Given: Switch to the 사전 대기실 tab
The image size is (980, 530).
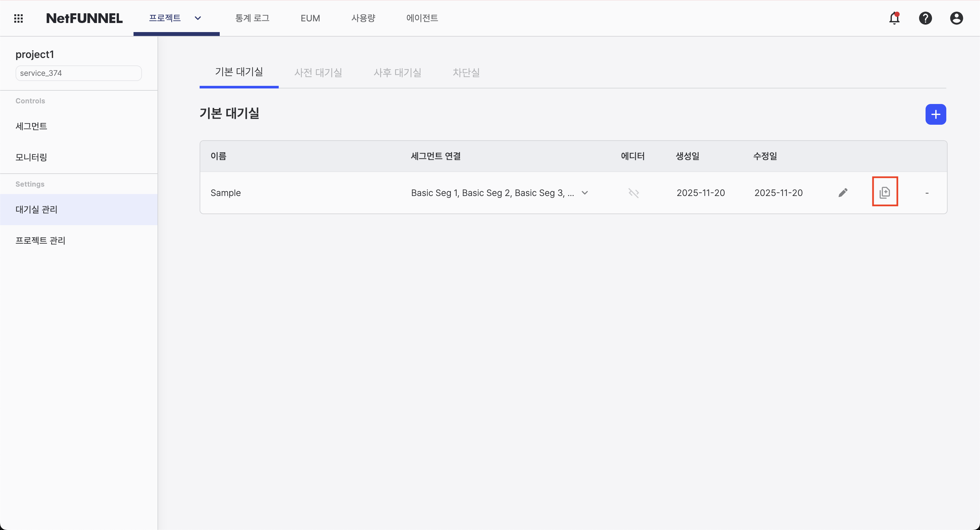Looking at the screenshot, I should (x=318, y=73).
